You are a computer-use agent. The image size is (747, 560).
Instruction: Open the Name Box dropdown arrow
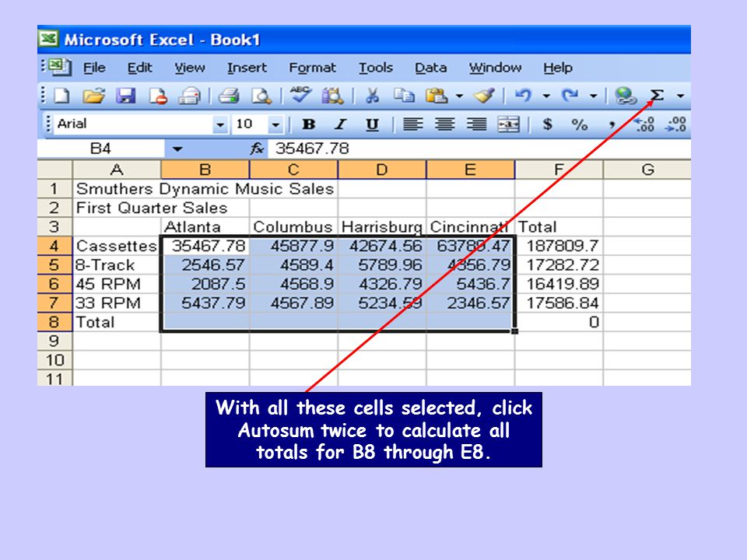pyautogui.click(x=177, y=149)
